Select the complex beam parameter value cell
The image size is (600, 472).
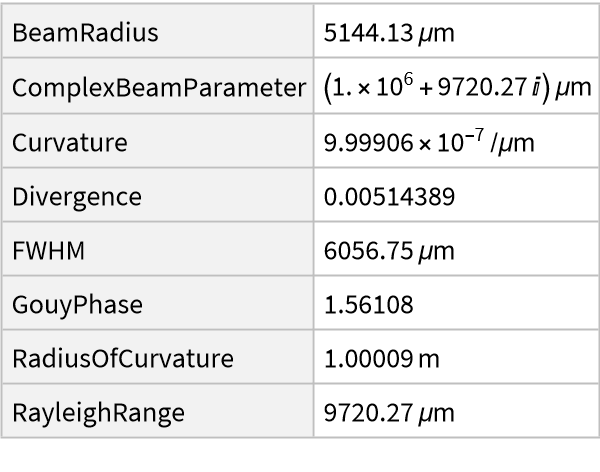[x=458, y=87]
